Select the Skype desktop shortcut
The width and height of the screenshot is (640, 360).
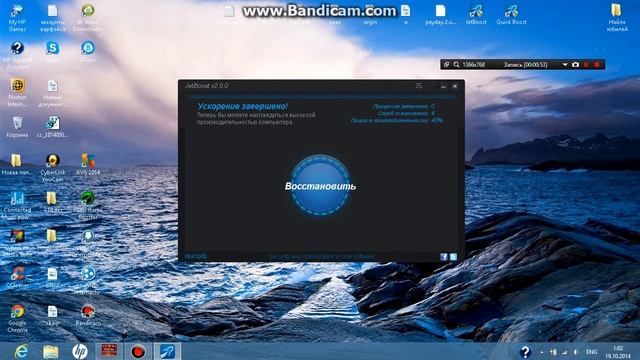(53, 52)
